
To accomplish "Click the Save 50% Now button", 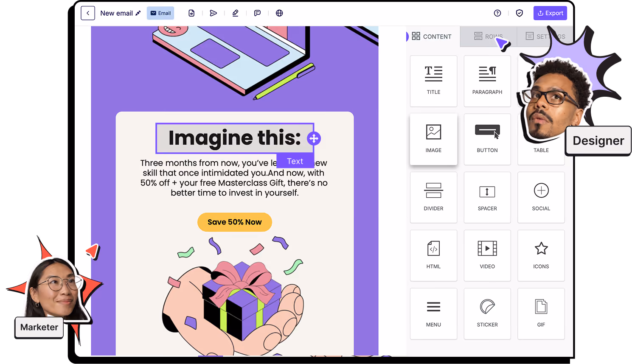I will pyautogui.click(x=235, y=222).
